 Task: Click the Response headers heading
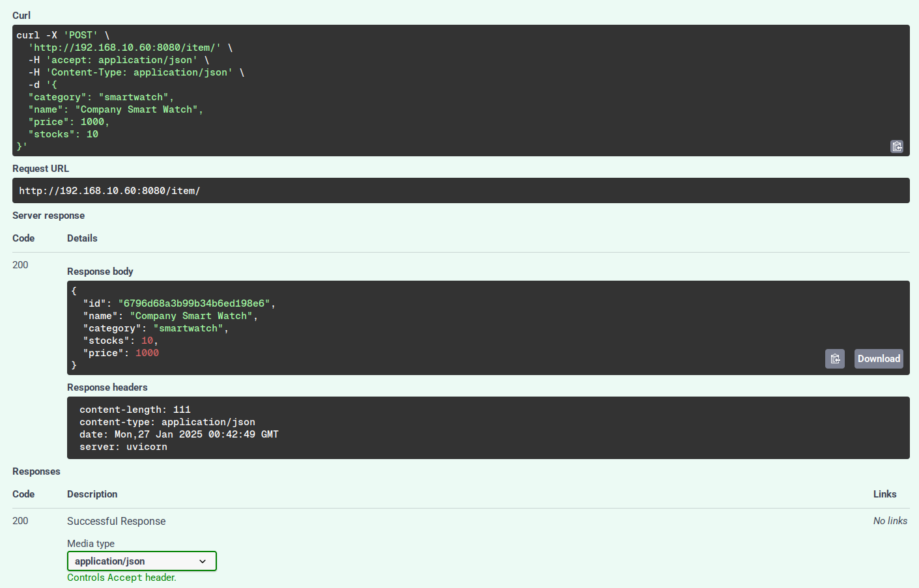107,387
